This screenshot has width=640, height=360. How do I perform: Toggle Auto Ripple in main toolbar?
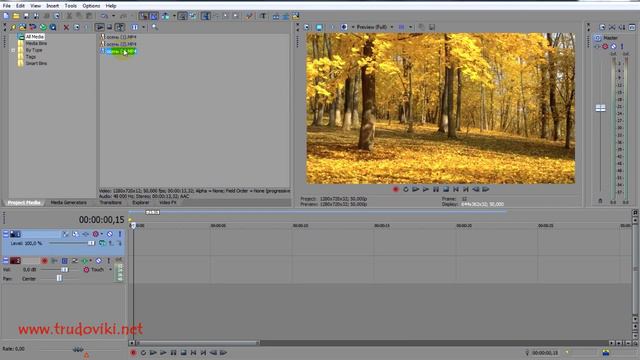[x=165, y=16]
